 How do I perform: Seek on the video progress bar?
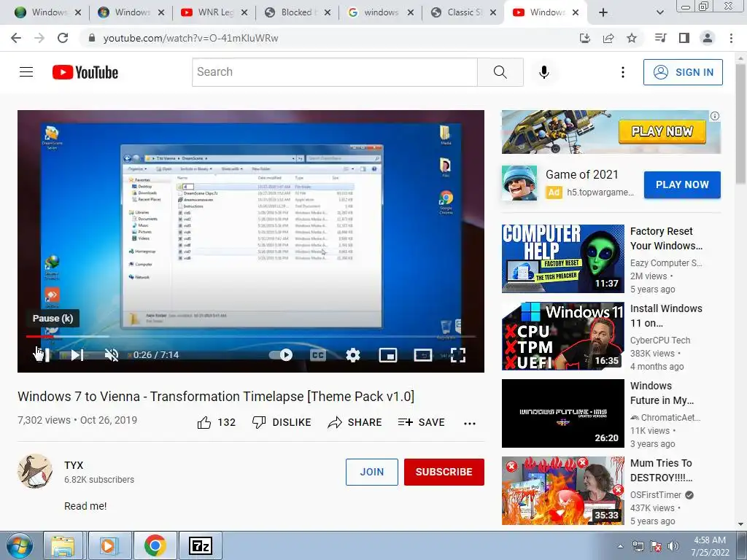click(x=251, y=336)
